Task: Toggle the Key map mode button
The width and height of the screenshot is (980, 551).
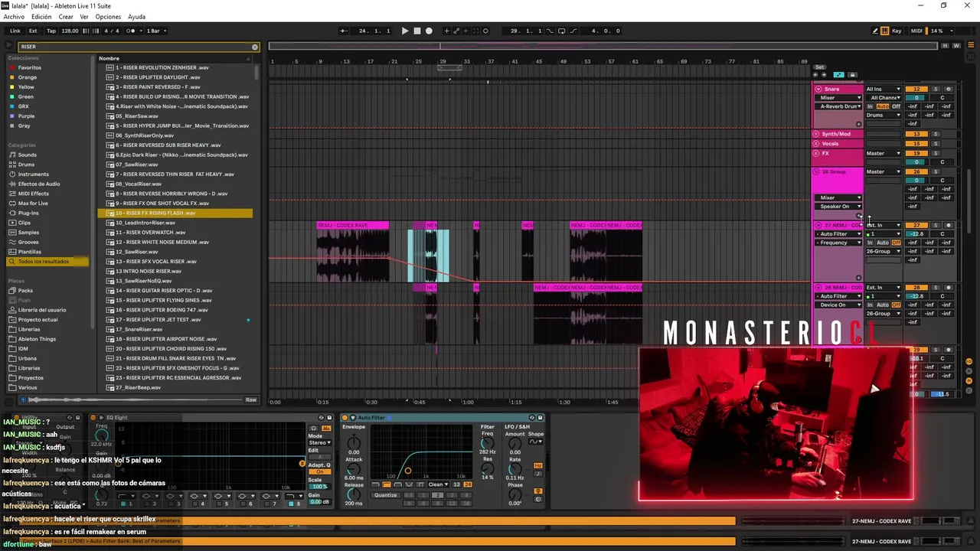Action: tap(897, 31)
